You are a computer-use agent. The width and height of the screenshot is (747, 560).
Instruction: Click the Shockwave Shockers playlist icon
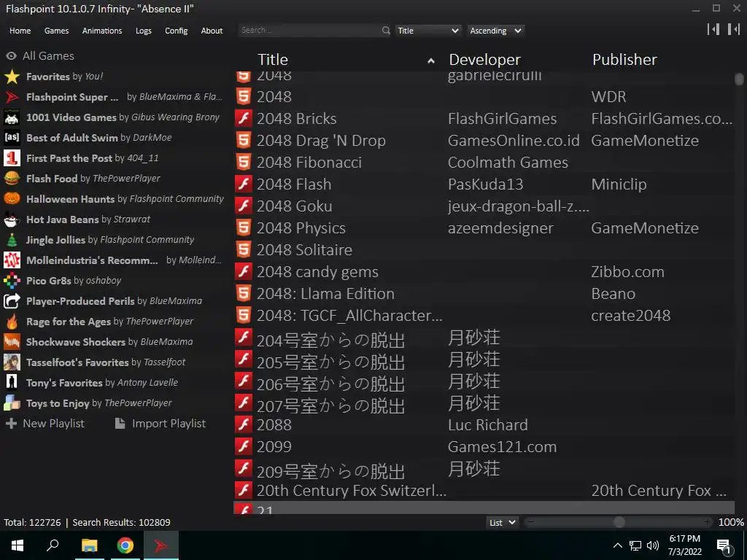(x=12, y=342)
